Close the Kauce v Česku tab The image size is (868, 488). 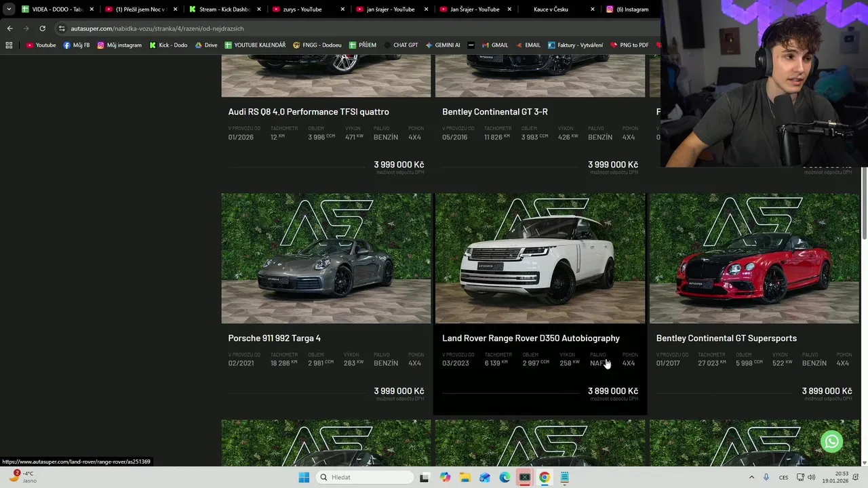593,9
